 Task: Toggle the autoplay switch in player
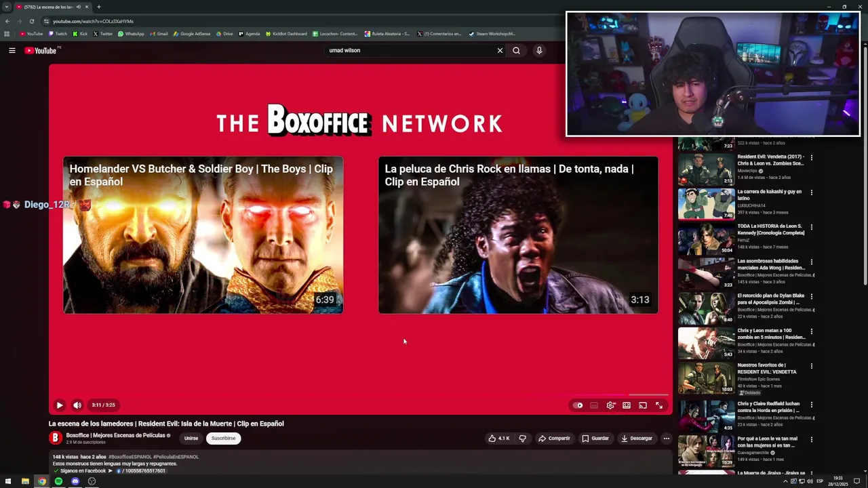tap(578, 405)
